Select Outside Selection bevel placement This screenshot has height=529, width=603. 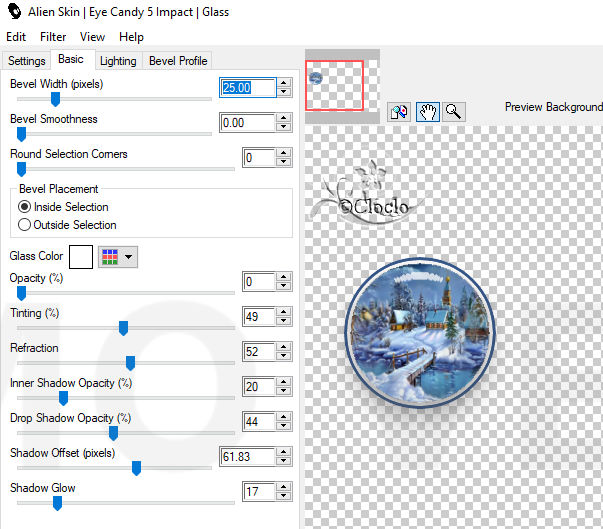[67, 225]
